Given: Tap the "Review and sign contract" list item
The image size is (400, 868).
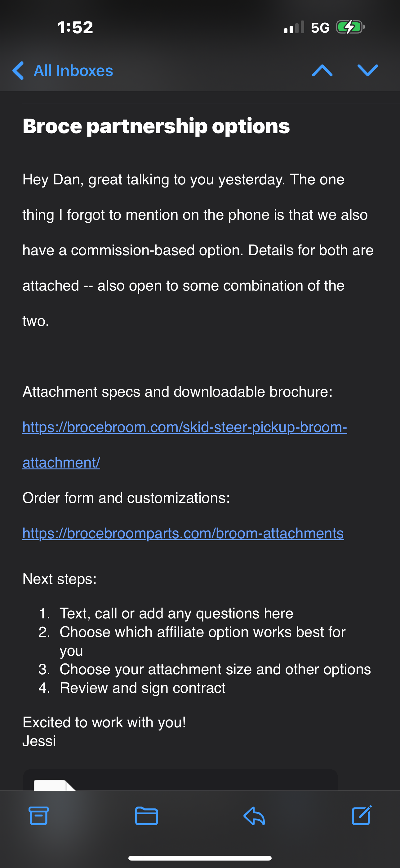Looking at the screenshot, I should [x=142, y=688].
